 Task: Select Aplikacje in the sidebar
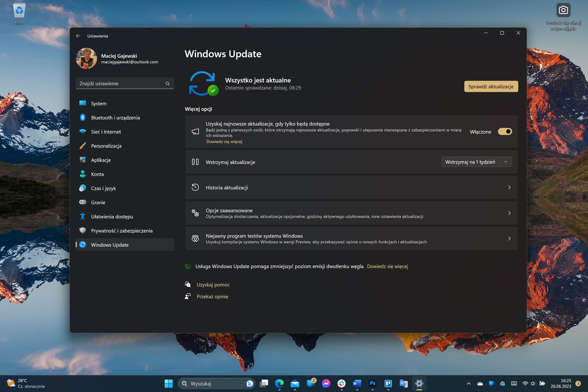[x=125, y=160]
